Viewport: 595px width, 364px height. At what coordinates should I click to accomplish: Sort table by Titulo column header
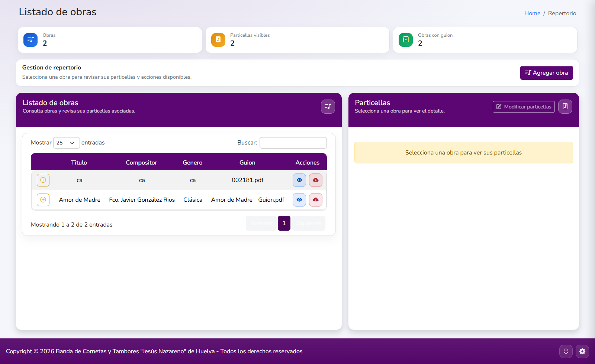pyautogui.click(x=79, y=163)
